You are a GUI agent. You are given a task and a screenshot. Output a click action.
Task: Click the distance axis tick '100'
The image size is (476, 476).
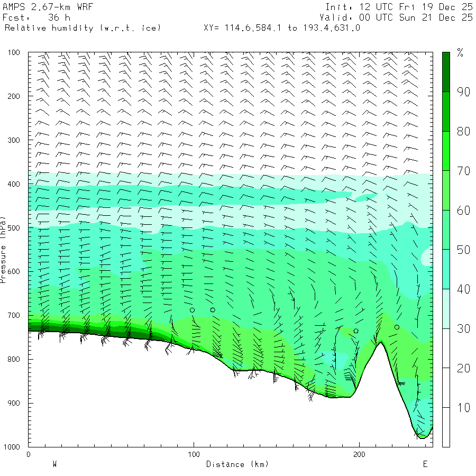point(194,454)
